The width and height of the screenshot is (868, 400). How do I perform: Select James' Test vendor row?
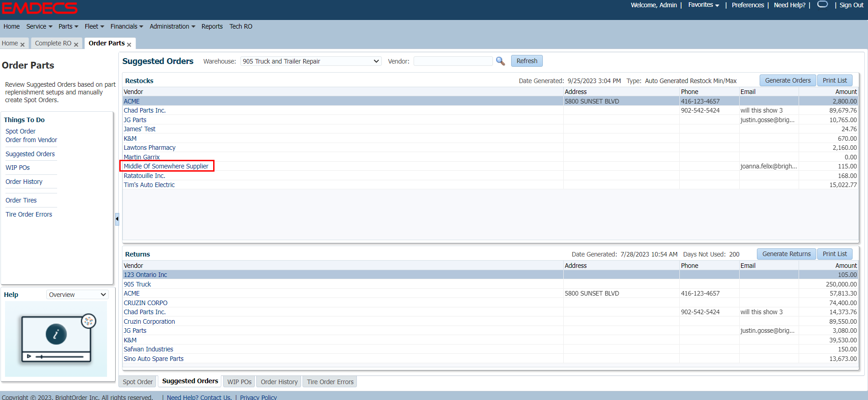(490, 129)
